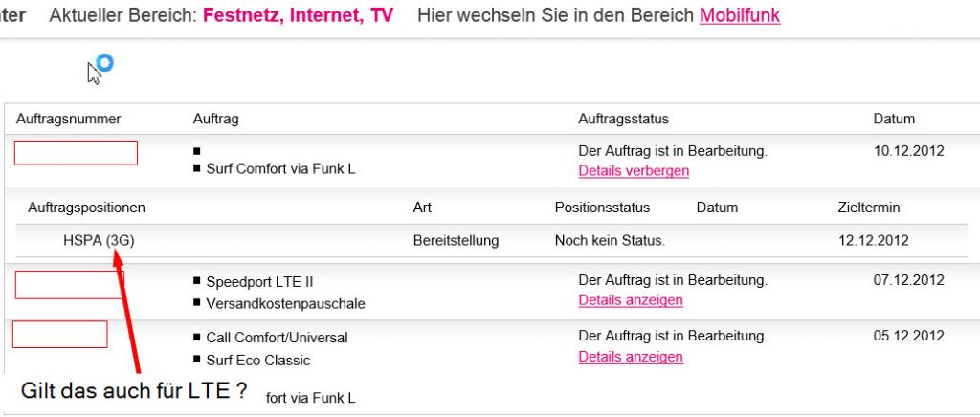This screenshot has width=980, height=417.
Task: Show details for Speedport LTE II order
Action: 631,300
